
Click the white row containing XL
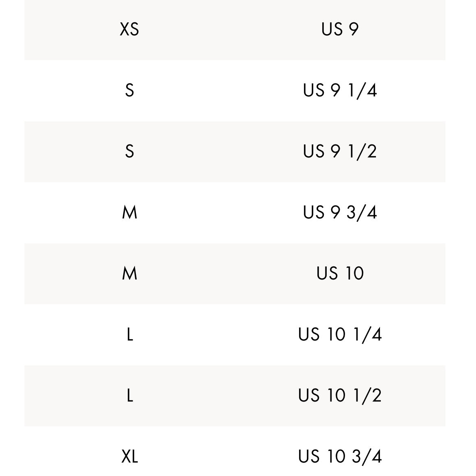coord(235,468)
